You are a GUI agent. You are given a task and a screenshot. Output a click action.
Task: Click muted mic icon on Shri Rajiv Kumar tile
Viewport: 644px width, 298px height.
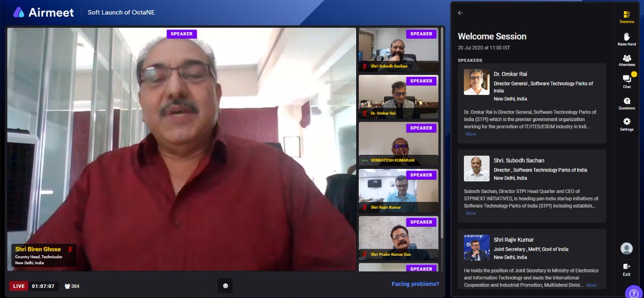[365, 207]
